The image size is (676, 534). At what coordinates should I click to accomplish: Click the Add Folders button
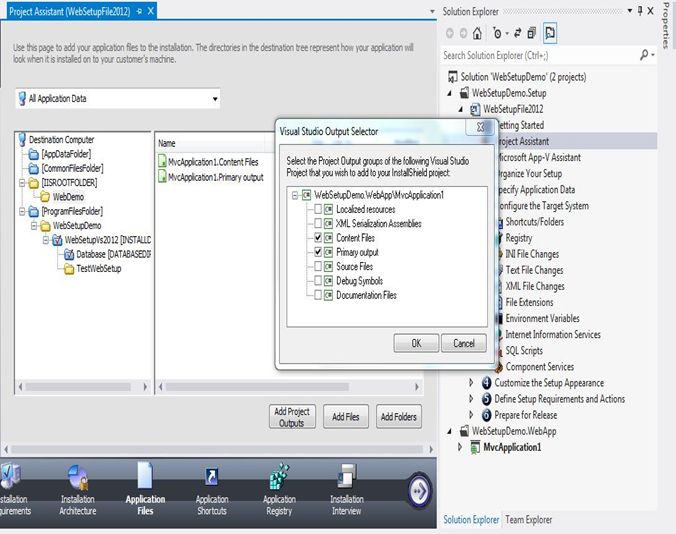tap(399, 417)
